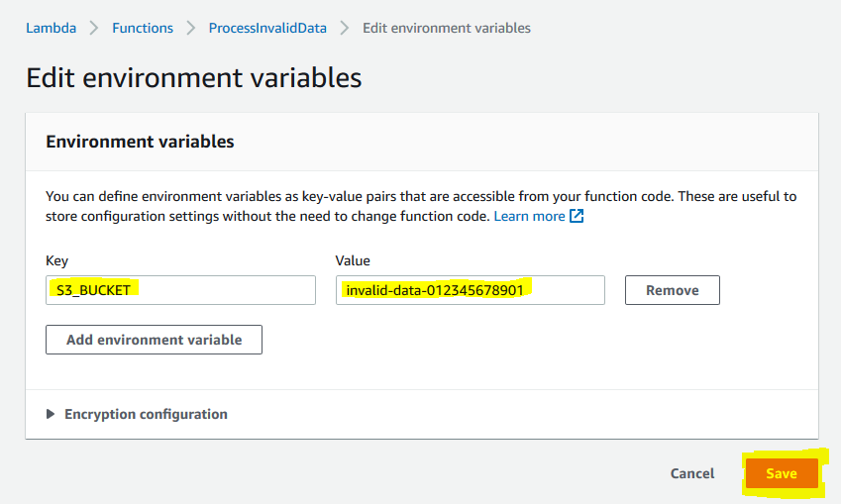Follow the Learn more link
Image resolution: width=841 pixels, height=504 pixels.
[529, 216]
